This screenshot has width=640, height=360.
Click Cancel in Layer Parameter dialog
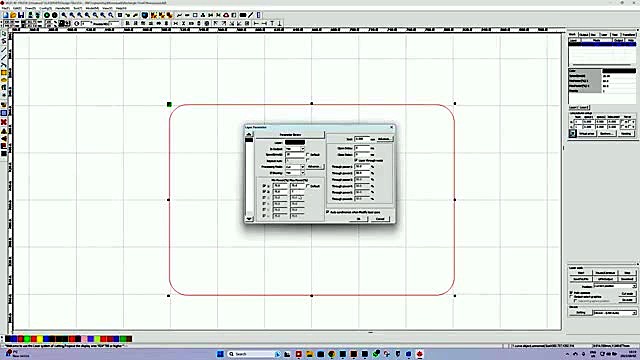pos(380,219)
